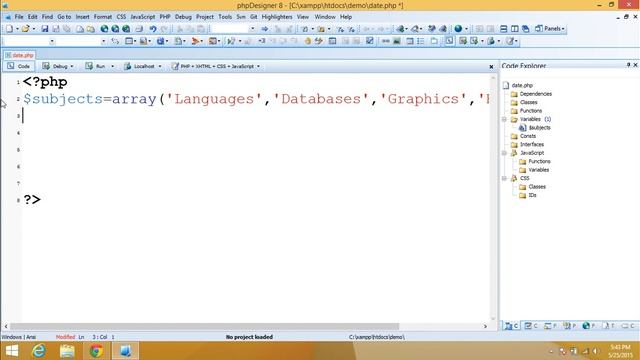Image resolution: width=640 pixels, height=360 pixels.
Task: Click the split horizontal layout icon
Action: click(504, 29)
